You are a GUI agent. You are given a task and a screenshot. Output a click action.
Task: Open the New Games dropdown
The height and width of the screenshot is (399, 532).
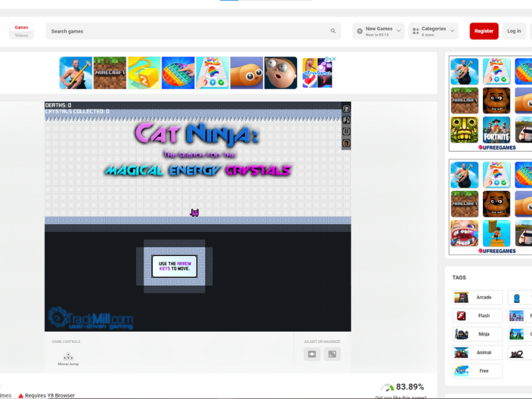click(x=378, y=31)
